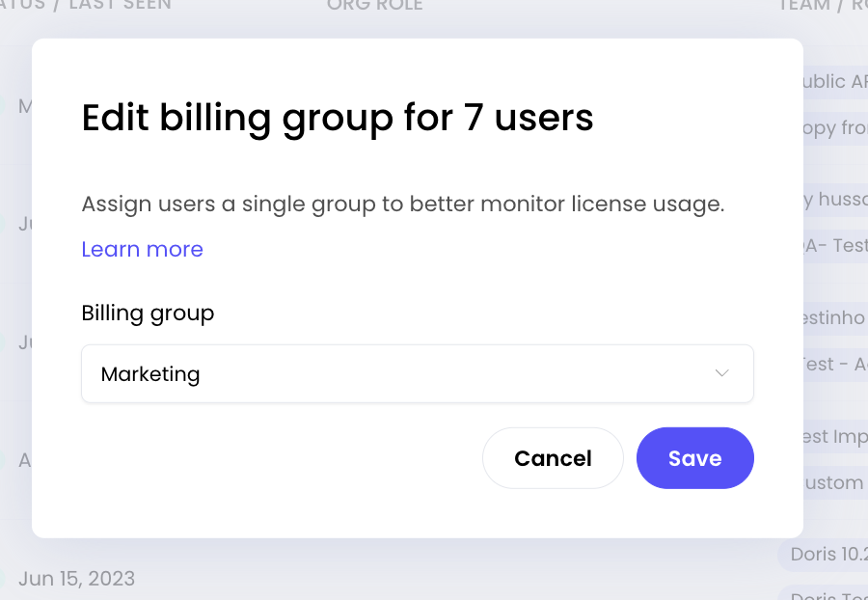
Task: Click the 'Assign users a single group' description text
Action: [402, 204]
